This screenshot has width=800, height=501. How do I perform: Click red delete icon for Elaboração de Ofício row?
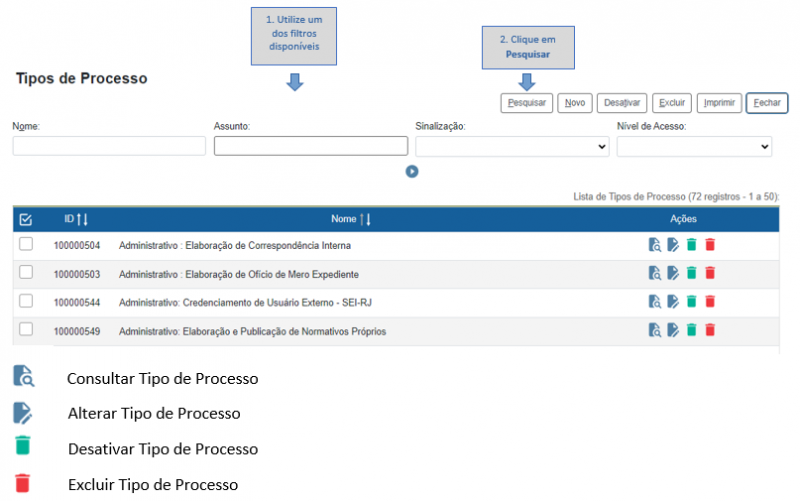tap(710, 273)
